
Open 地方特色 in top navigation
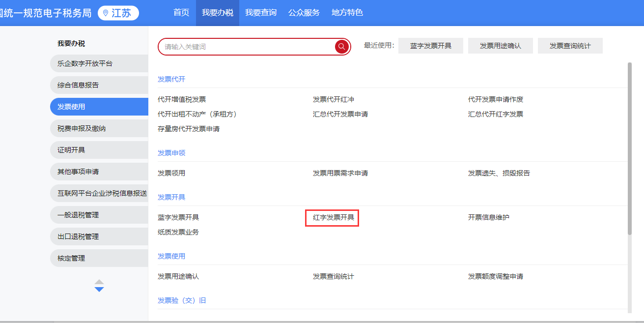[x=347, y=13]
